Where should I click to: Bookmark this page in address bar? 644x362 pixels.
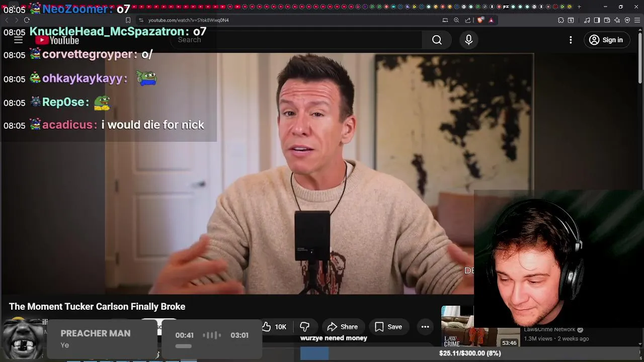(x=128, y=20)
